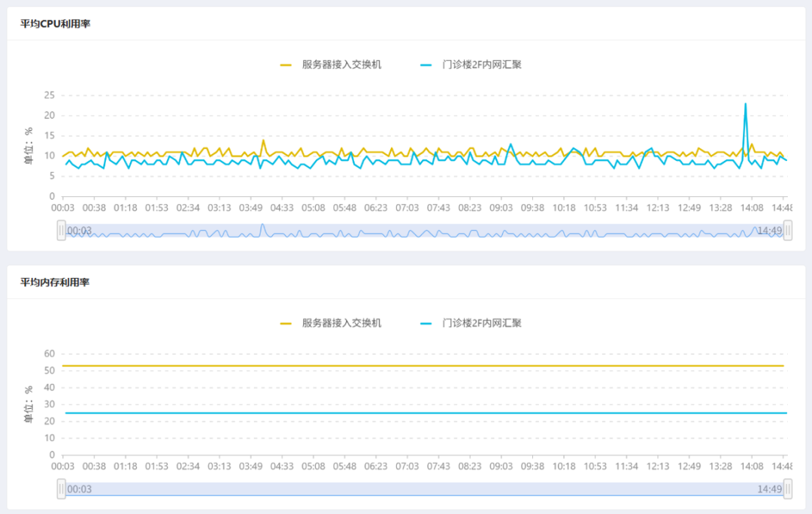Click the memory chart zoom slider range bar
This screenshot has height=514, width=812.
click(425, 488)
